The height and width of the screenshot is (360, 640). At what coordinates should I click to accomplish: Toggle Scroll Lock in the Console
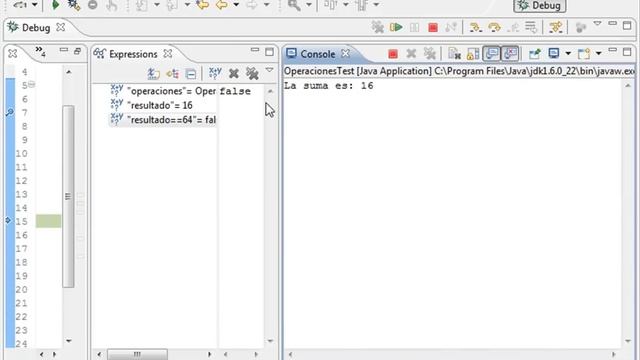click(473, 54)
